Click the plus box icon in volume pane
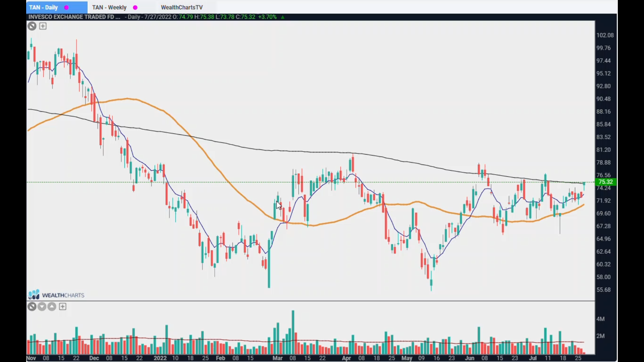 tap(63, 307)
